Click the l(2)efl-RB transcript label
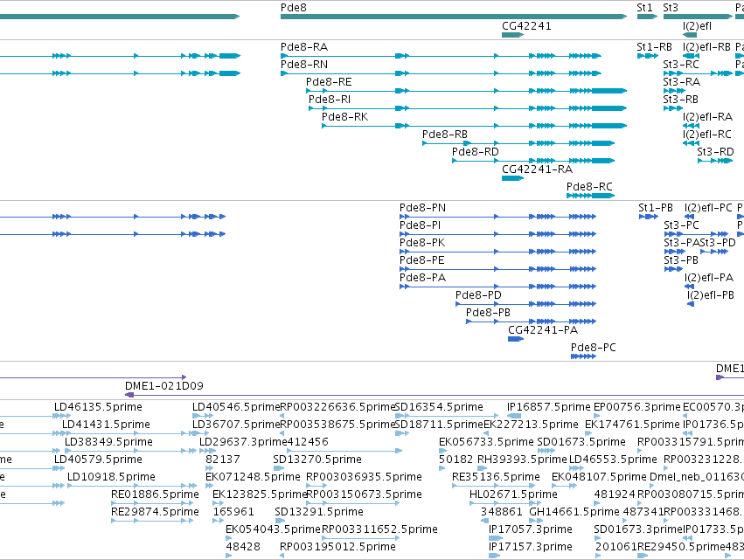 tap(706, 47)
